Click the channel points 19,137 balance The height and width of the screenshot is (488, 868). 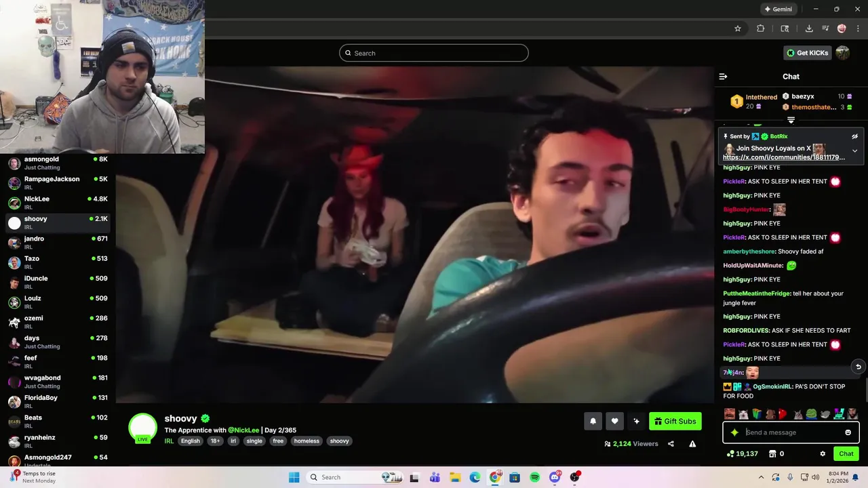742,454
